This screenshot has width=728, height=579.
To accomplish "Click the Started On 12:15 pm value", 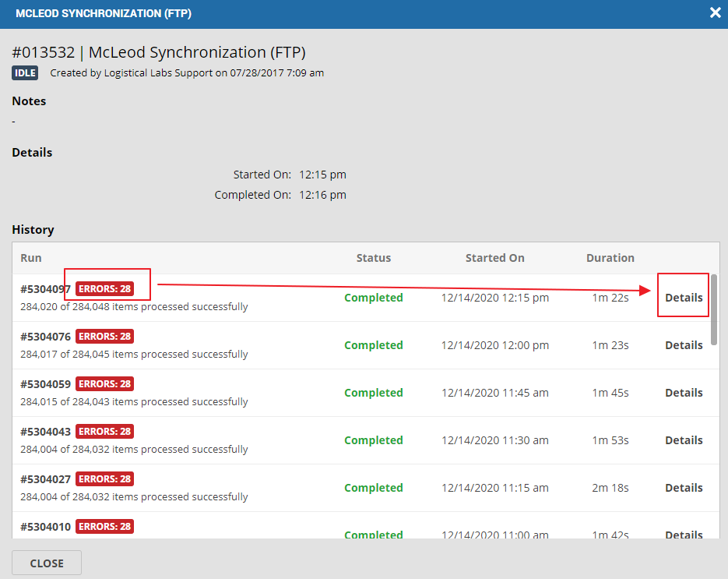I will click(x=322, y=175).
